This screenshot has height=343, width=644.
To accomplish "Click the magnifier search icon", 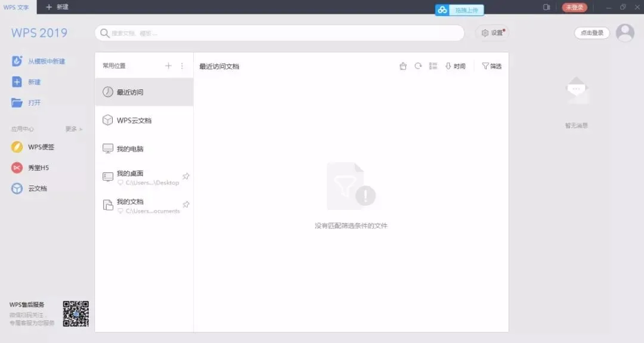I will coord(105,33).
